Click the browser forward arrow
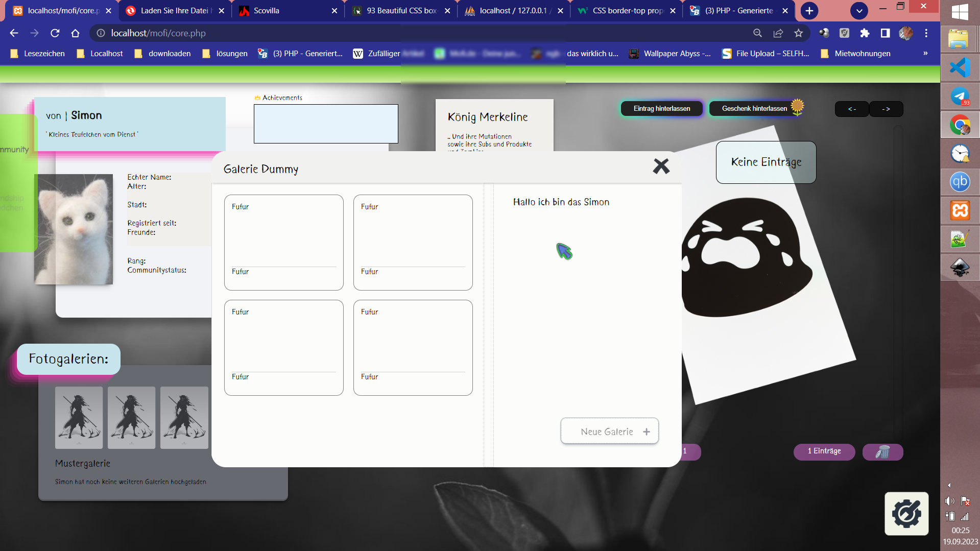 coord(34,33)
